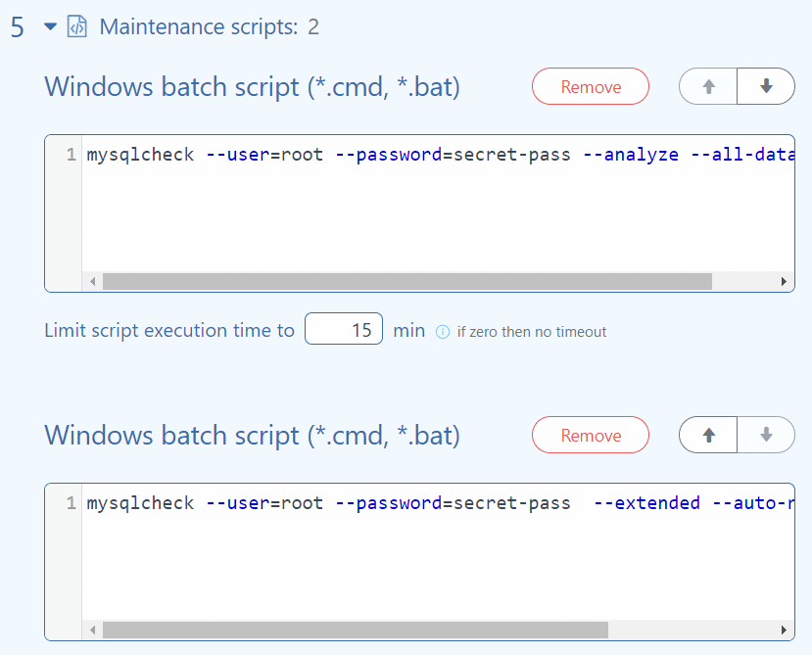Click inside the --extended script code editor
Viewport: 812px width, 655px height.
point(431,558)
